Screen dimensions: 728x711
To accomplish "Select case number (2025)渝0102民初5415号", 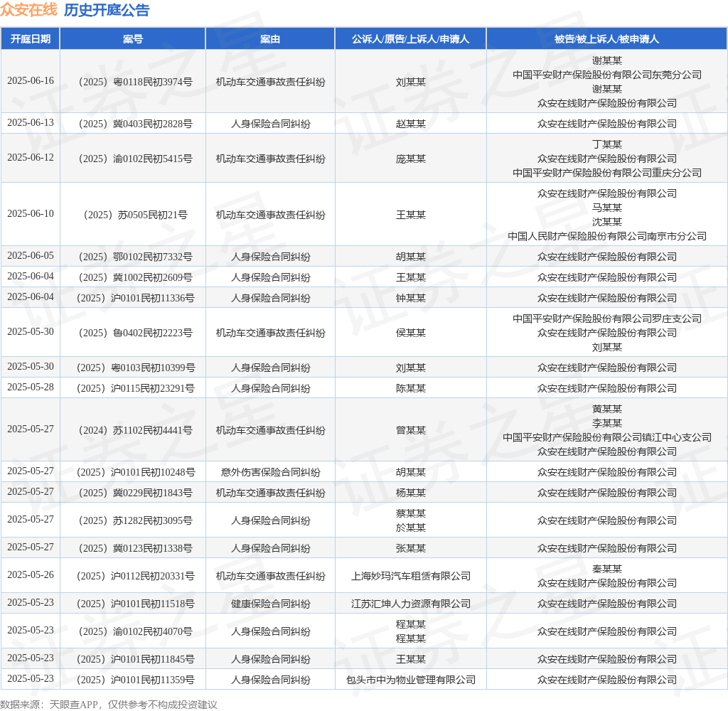I will coord(136,159).
